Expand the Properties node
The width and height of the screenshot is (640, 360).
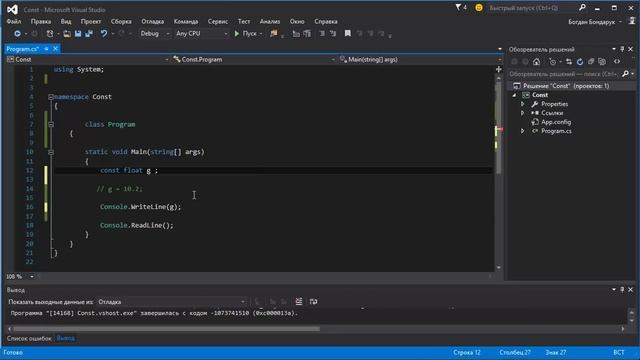pos(522,104)
